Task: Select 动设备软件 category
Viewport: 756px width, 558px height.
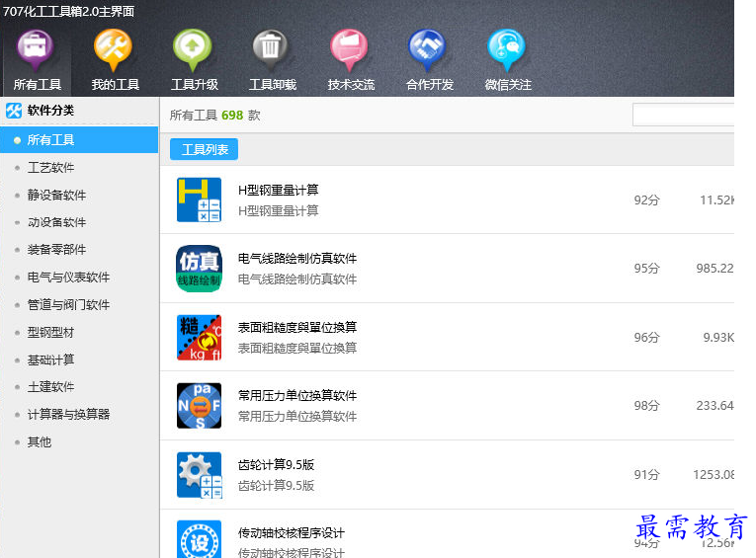Action: point(57,222)
